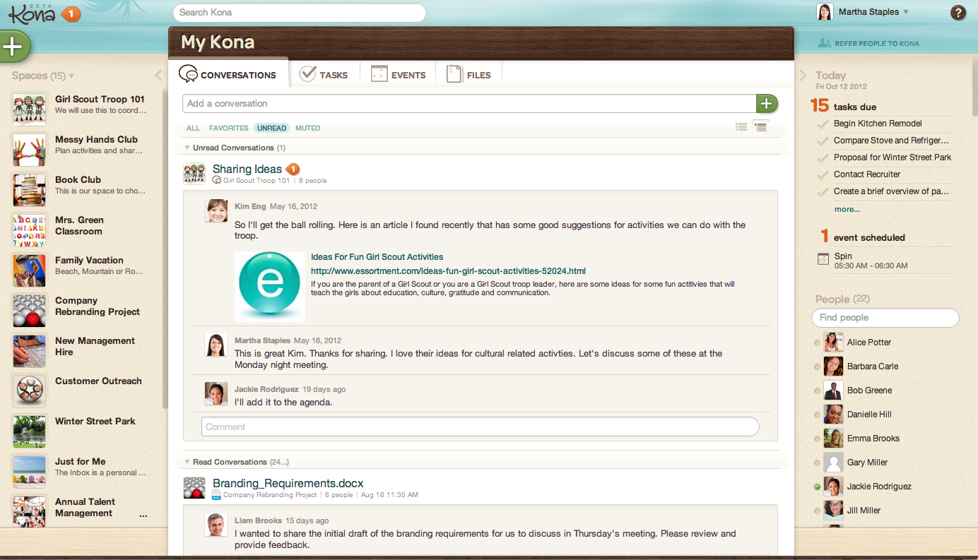978x560 pixels.
Task: Open the orange notification badge beside Kona logo
Action: 71,13
